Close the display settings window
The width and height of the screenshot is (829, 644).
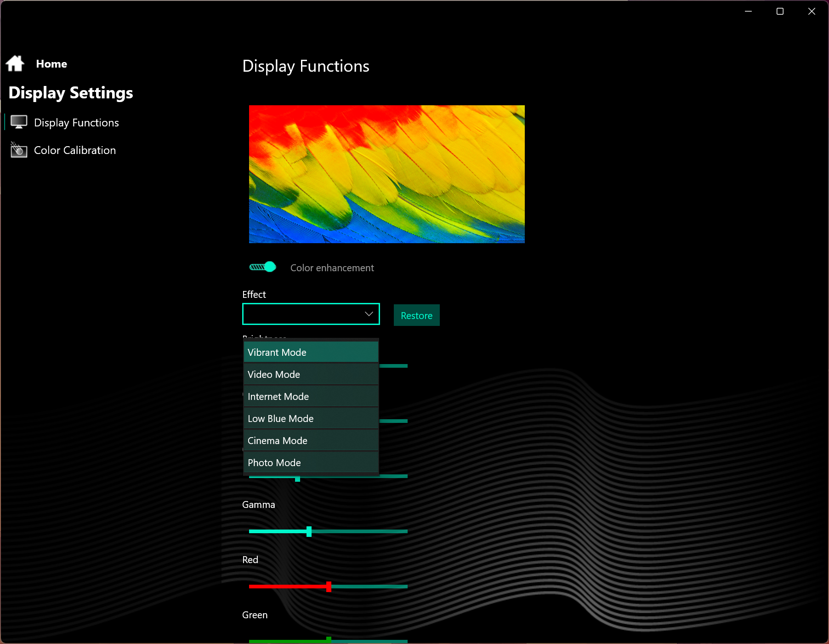click(x=812, y=11)
